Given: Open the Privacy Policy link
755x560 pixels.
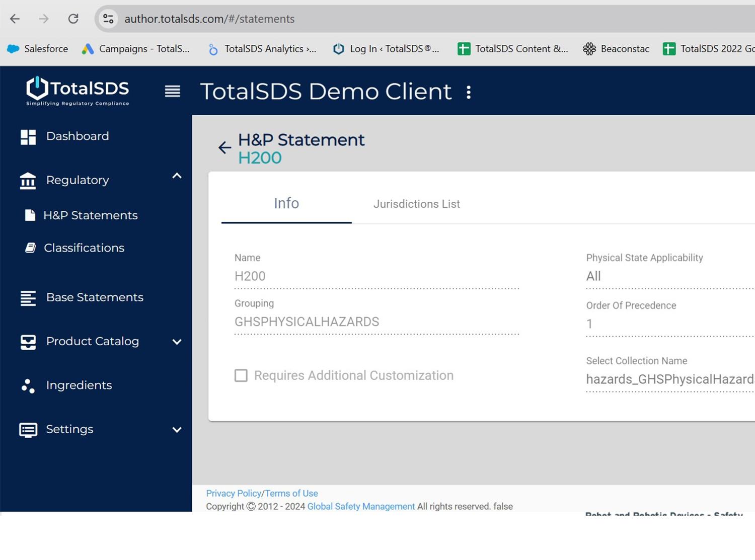Looking at the screenshot, I should pos(234,494).
